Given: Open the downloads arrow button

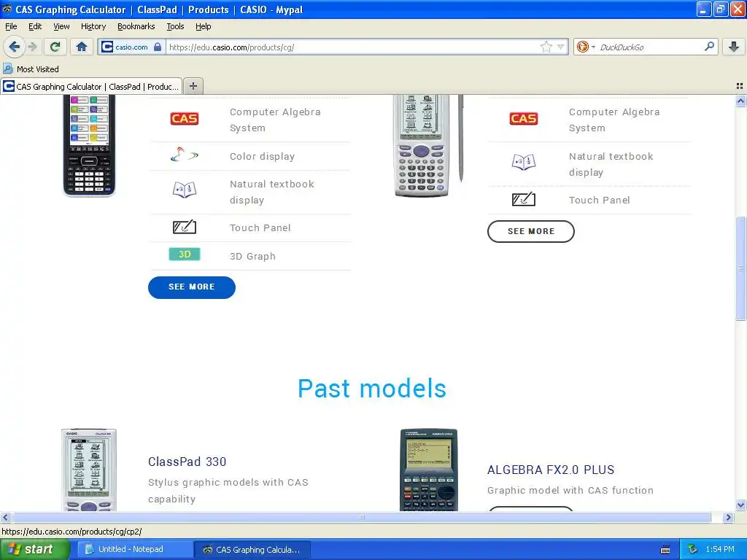Looking at the screenshot, I should (734, 47).
